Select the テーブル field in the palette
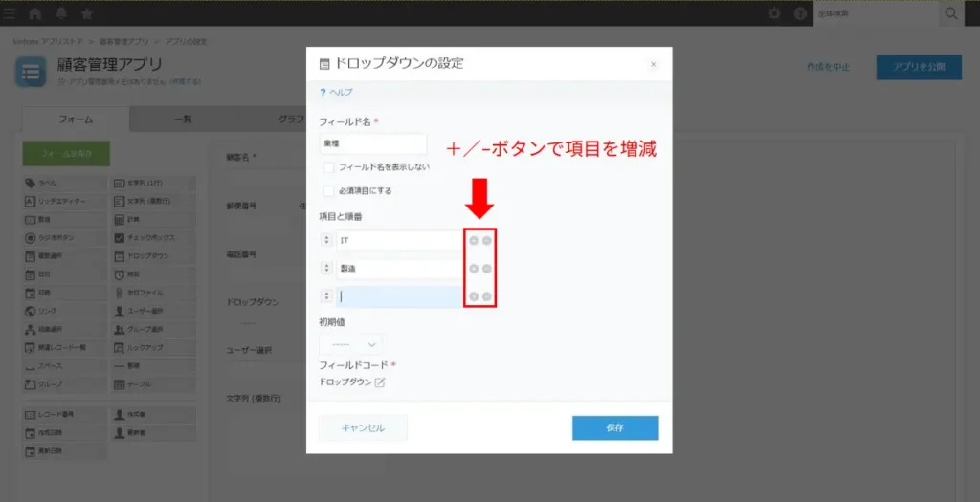The image size is (980, 502). click(x=154, y=384)
